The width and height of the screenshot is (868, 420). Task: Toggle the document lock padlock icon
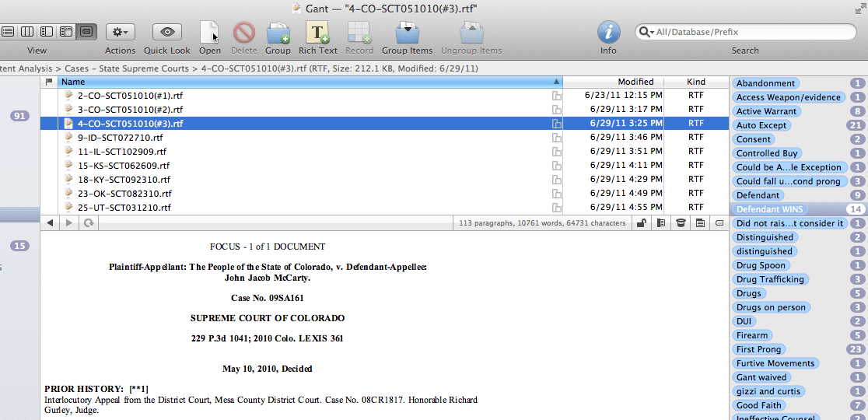coord(641,223)
